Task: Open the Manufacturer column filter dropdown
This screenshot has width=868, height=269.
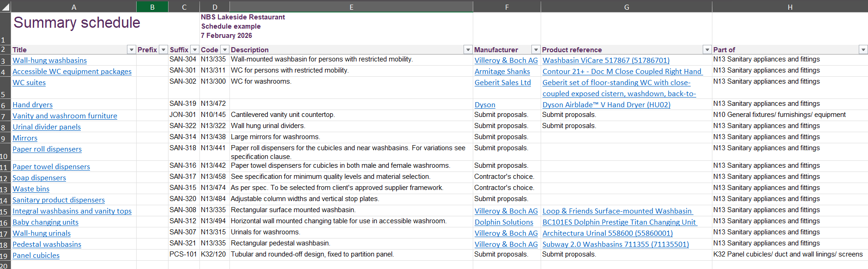Action: (x=536, y=50)
